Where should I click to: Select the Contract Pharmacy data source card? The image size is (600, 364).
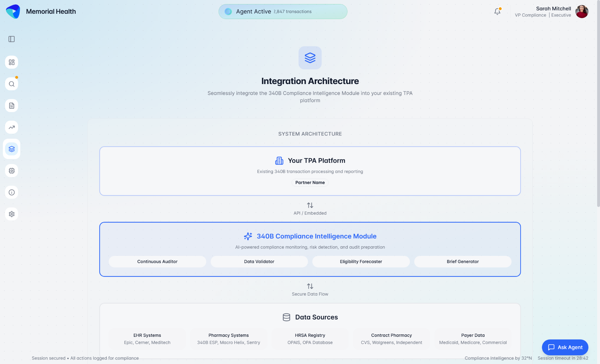pyautogui.click(x=392, y=339)
